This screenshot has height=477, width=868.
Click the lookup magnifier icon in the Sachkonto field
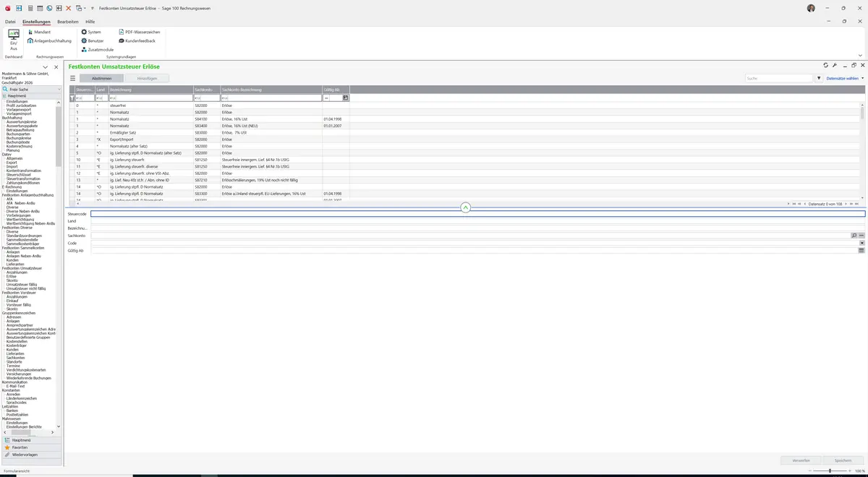click(x=854, y=236)
